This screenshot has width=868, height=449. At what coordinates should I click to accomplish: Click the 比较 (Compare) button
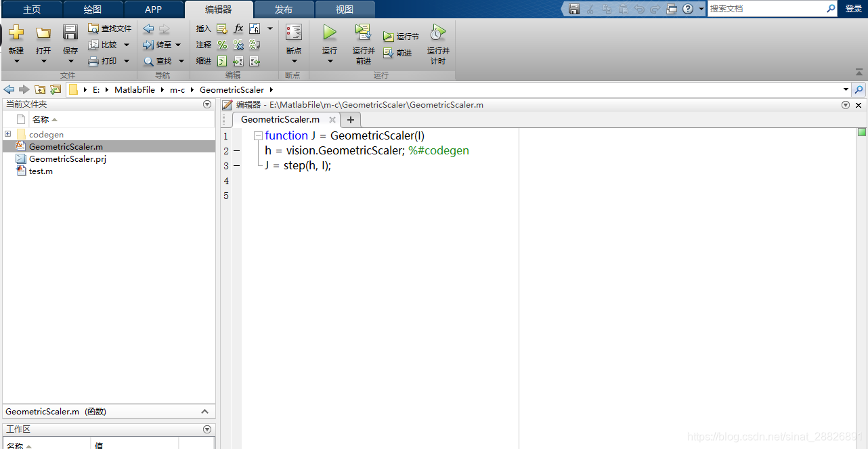[x=103, y=45]
